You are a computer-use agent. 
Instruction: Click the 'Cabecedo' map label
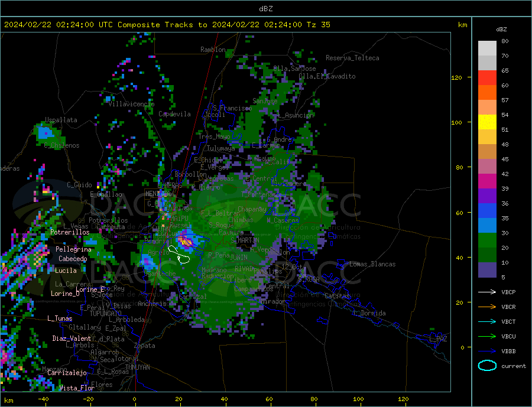[73, 259]
